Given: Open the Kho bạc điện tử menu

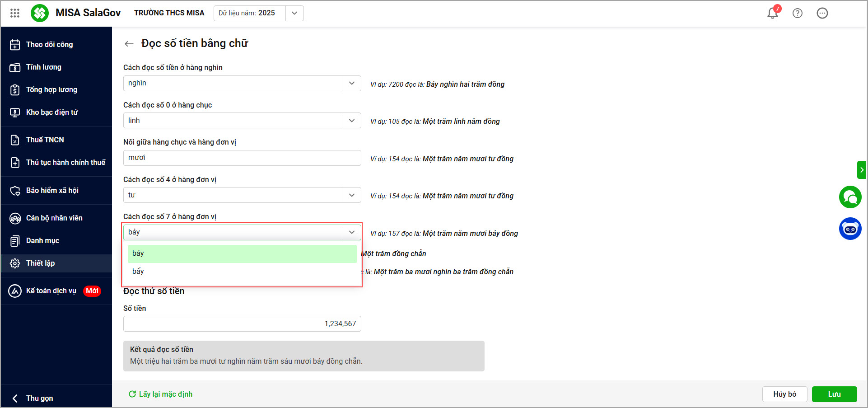Looking at the screenshot, I should tap(56, 113).
